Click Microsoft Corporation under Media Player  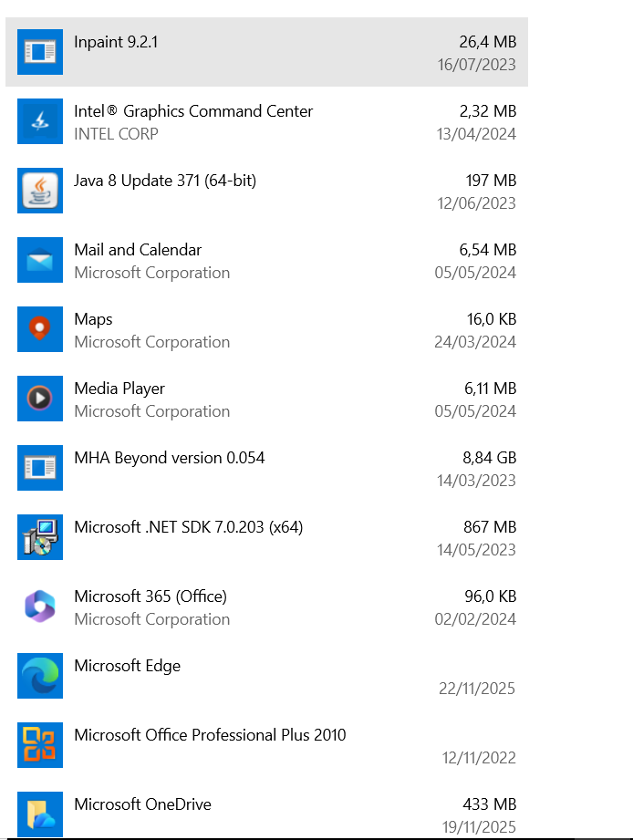152,411
